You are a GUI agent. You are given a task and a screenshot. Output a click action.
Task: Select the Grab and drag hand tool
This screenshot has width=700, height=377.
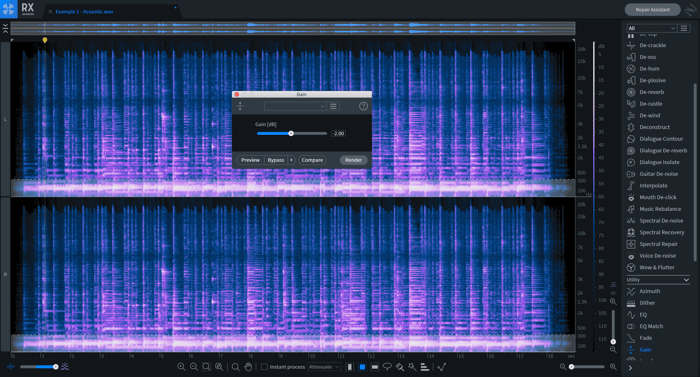click(x=248, y=367)
